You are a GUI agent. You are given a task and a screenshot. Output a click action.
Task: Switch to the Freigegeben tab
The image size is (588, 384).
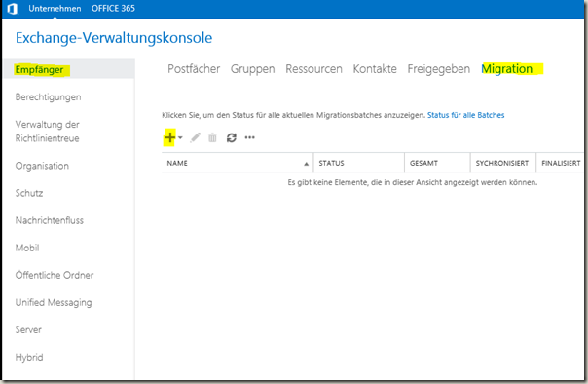439,69
